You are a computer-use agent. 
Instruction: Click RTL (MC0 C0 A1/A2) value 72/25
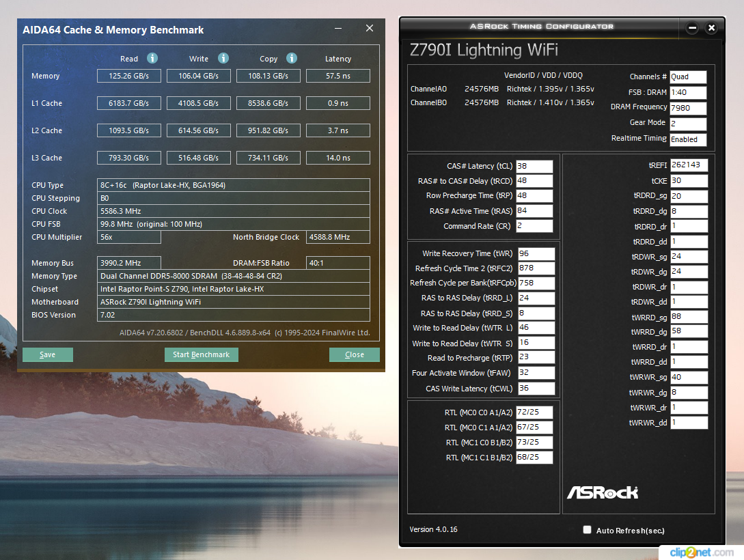click(x=534, y=412)
